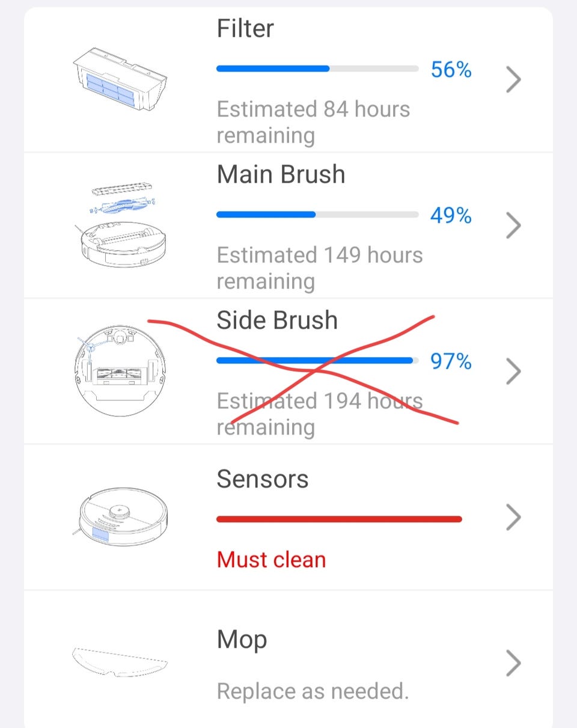Open Sensors details using right chevron
Viewport: 577px width, 728px height.
513,517
